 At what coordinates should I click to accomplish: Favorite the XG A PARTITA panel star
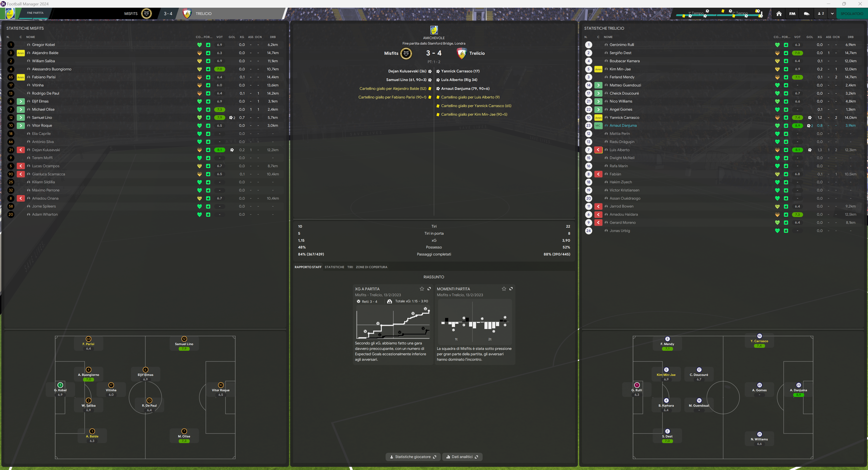422,289
